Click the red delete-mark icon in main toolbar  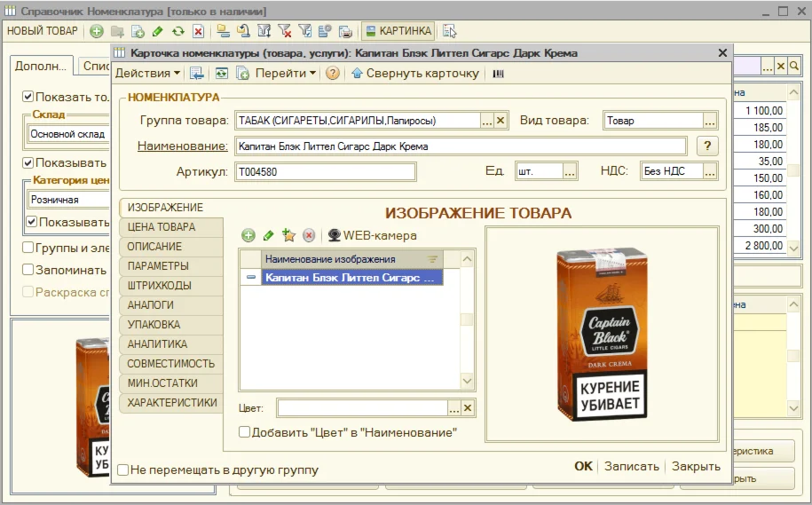[198, 31]
